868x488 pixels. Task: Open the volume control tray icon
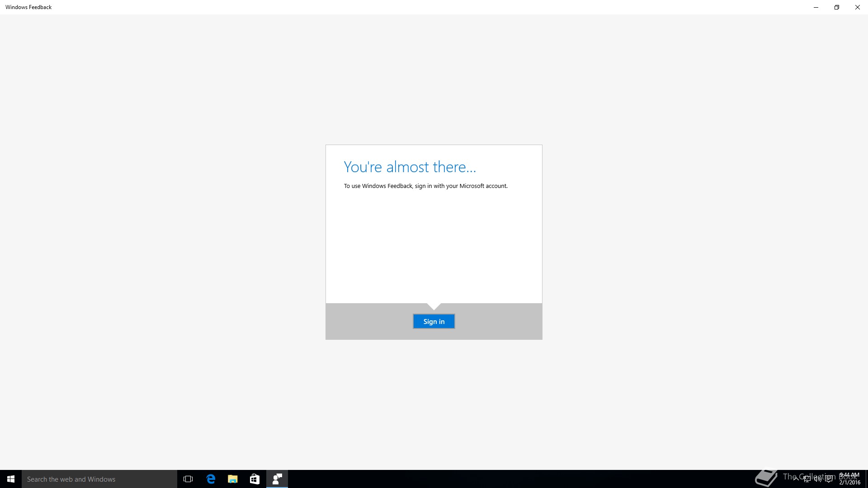818,479
